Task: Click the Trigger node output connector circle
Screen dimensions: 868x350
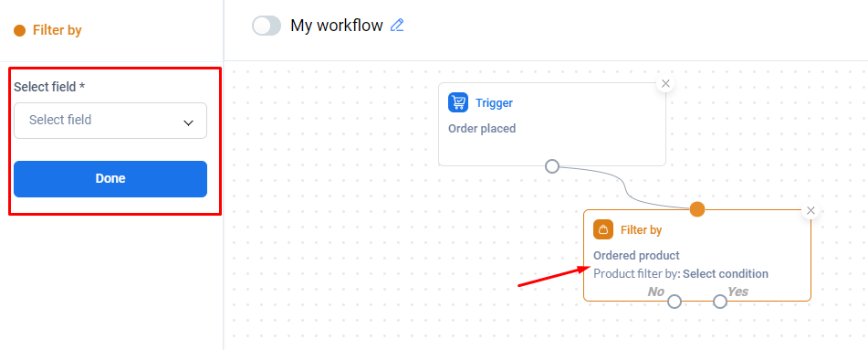Action: point(552,165)
